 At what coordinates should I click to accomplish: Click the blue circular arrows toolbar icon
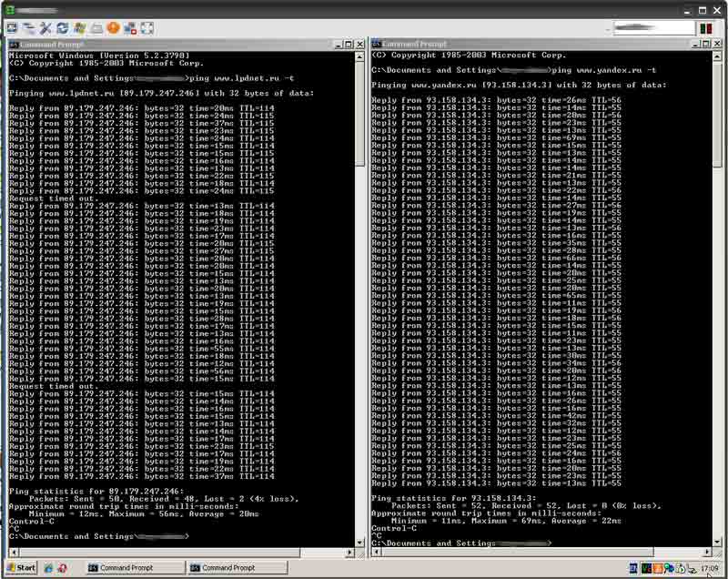click(x=62, y=28)
